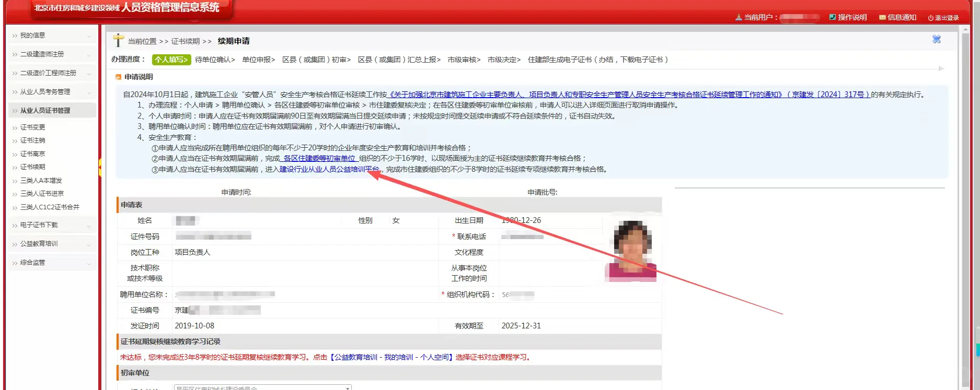Collapse 从业人员证书管理 sidebar section
This screenshot has width=980, height=390.
click(x=52, y=111)
